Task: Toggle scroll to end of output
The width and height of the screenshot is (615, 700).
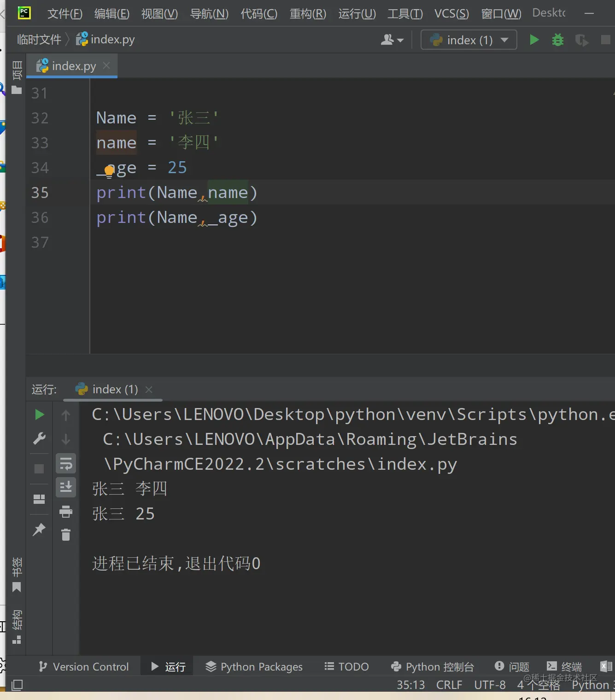Action: pyautogui.click(x=66, y=487)
